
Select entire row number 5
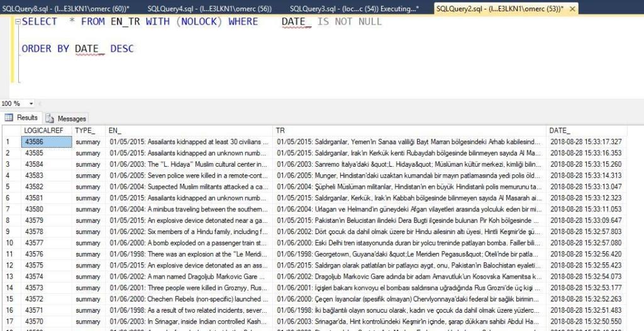10,186
